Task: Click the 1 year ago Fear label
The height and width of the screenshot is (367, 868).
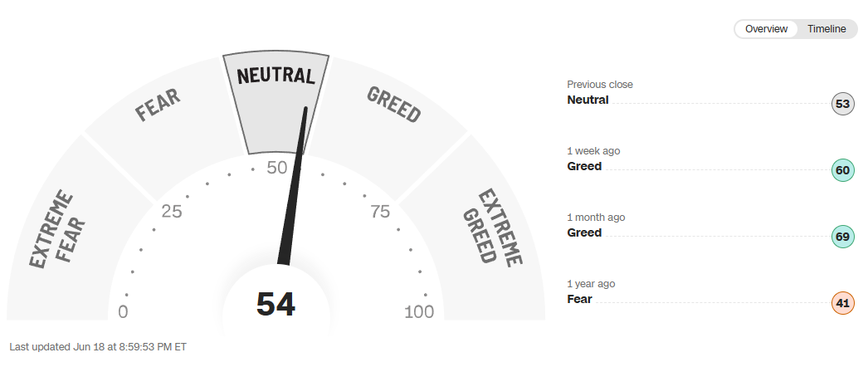Action: coord(579,299)
